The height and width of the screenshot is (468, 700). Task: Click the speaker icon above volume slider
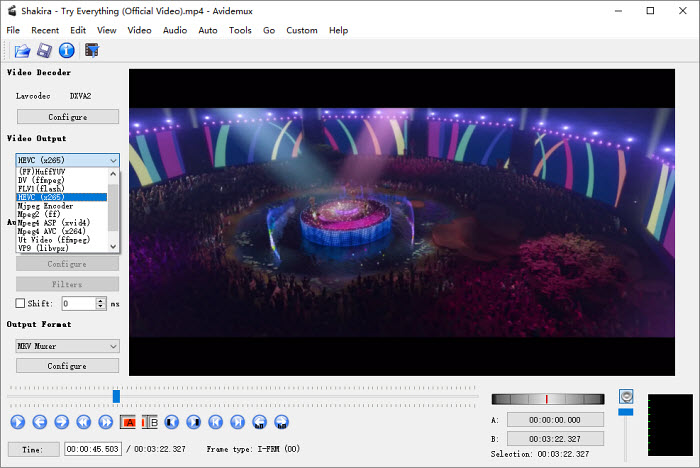626,397
